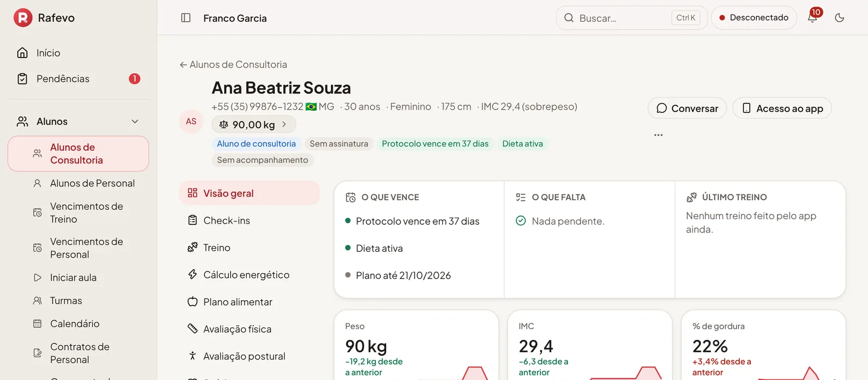Select Alunos de Consultoria in sidebar
This screenshot has width=868, height=380.
(x=78, y=154)
